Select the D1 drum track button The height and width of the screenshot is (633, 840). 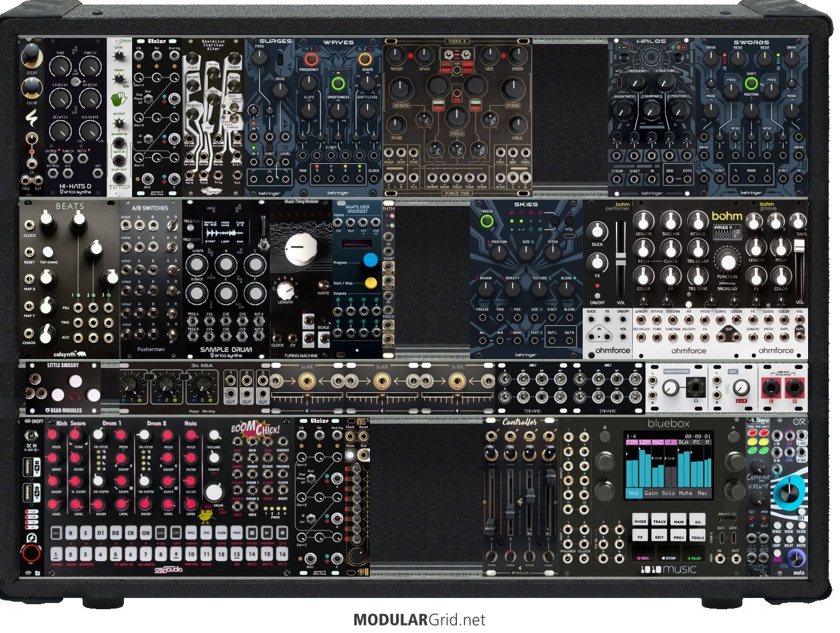(x=101, y=534)
